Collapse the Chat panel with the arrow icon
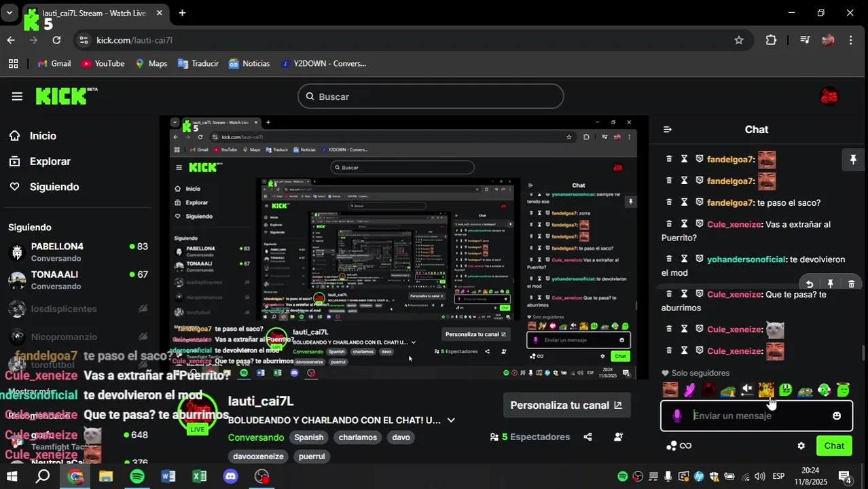Viewport: 868px width, 489px height. (x=667, y=130)
